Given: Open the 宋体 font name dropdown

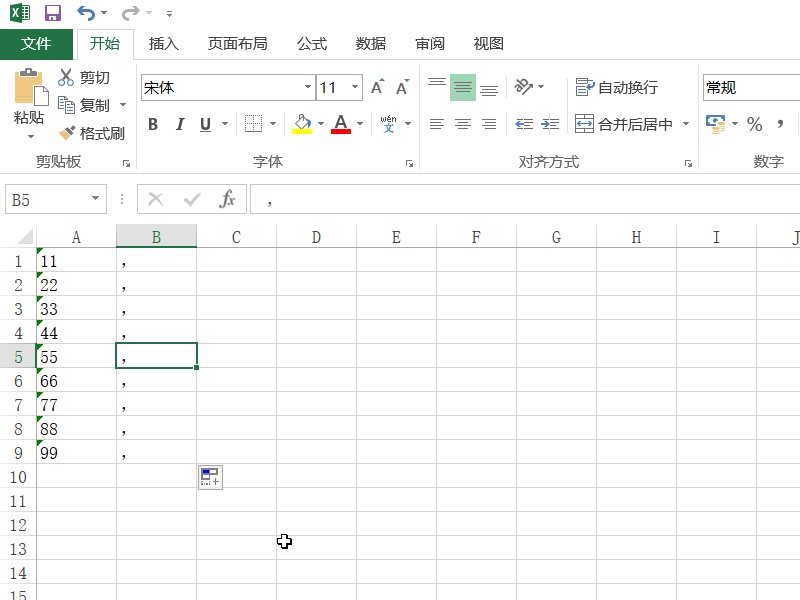Looking at the screenshot, I should (x=307, y=87).
